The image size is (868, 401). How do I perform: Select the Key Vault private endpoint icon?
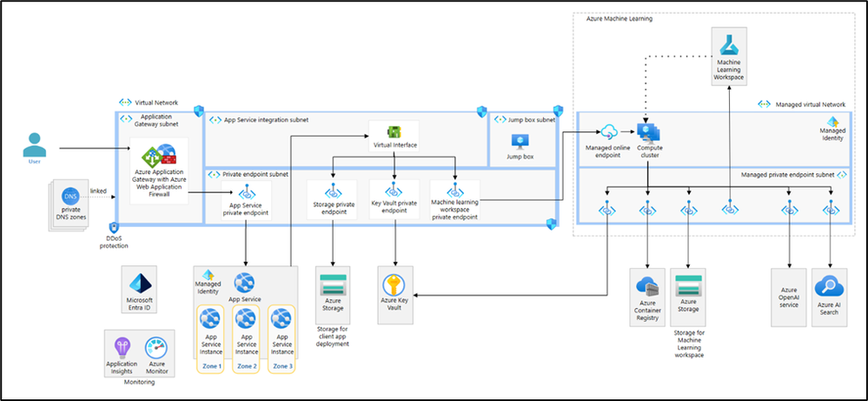click(x=394, y=193)
